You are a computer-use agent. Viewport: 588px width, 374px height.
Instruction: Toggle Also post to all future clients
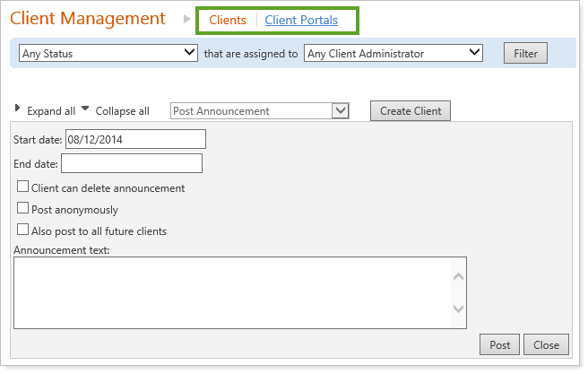23,230
